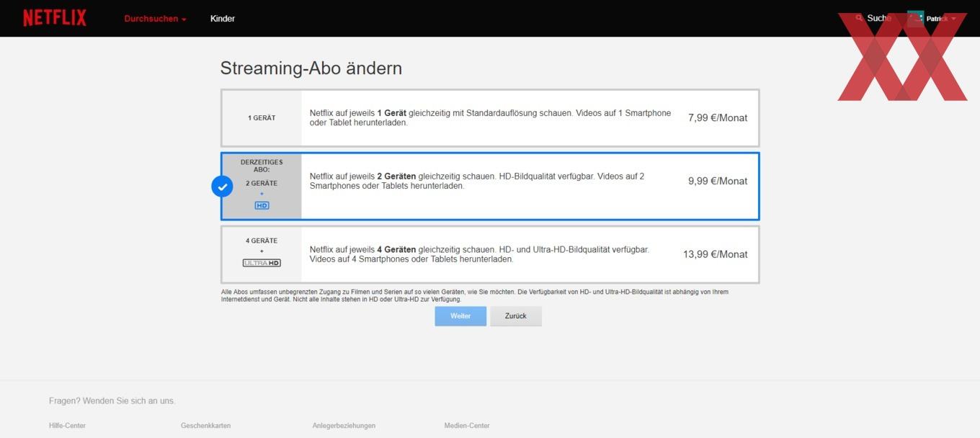Open the Geschenkkarten link
Viewport: 980px width, 438px height.
(206, 426)
